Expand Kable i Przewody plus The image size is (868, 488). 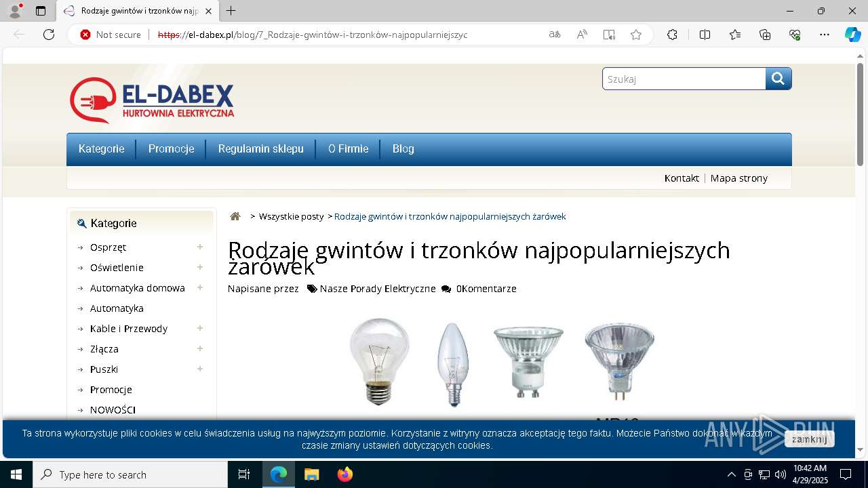pos(200,329)
